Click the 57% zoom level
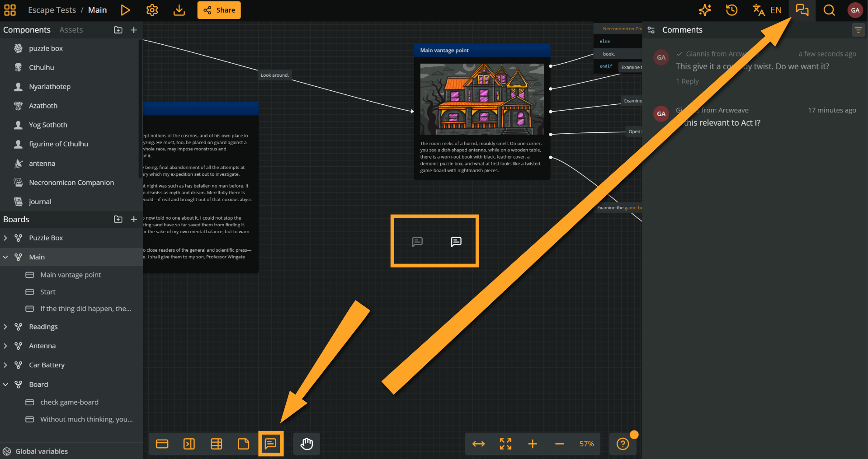Image resolution: width=868 pixels, height=459 pixels. click(586, 444)
